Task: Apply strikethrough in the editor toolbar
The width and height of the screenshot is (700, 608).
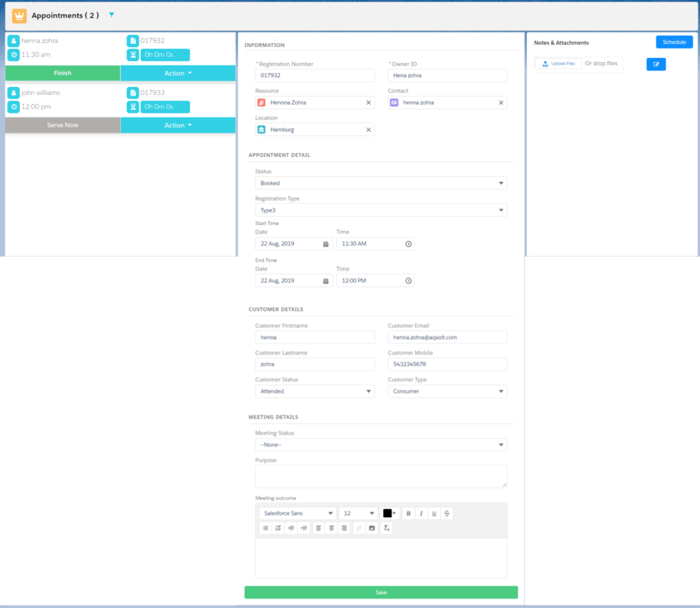Action: point(447,513)
